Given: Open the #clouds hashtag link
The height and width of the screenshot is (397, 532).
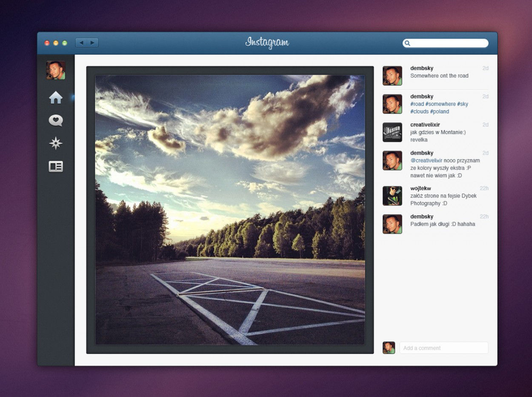Looking at the screenshot, I should pyautogui.click(x=419, y=111).
